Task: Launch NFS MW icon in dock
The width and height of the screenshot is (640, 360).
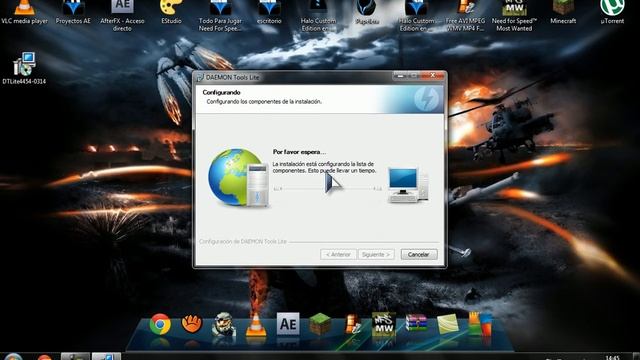Action: 384,324
